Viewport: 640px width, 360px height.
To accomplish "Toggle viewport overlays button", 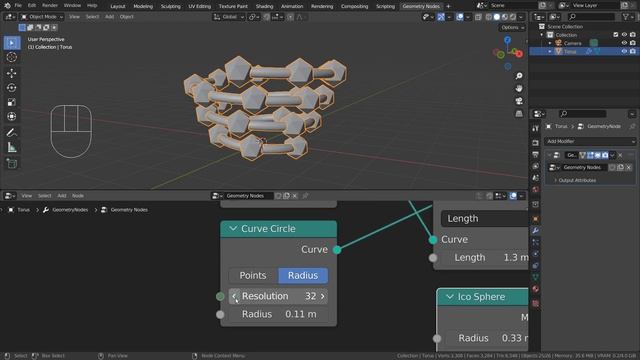I will (460, 17).
